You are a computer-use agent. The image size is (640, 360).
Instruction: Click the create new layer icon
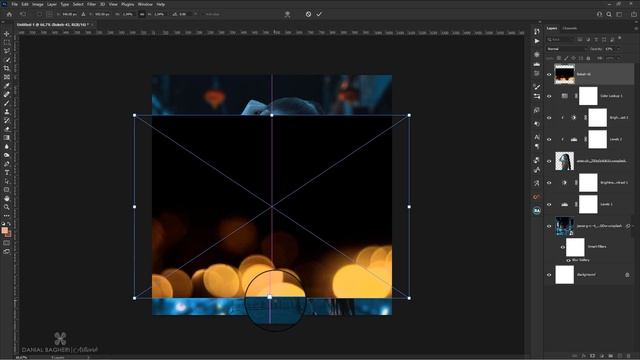(x=620, y=356)
